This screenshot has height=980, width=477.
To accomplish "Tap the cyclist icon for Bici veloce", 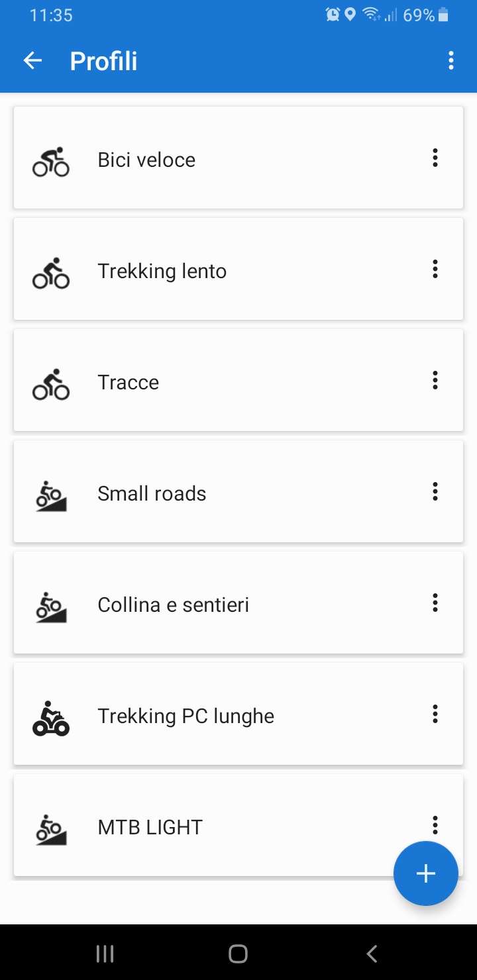I will [51, 161].
